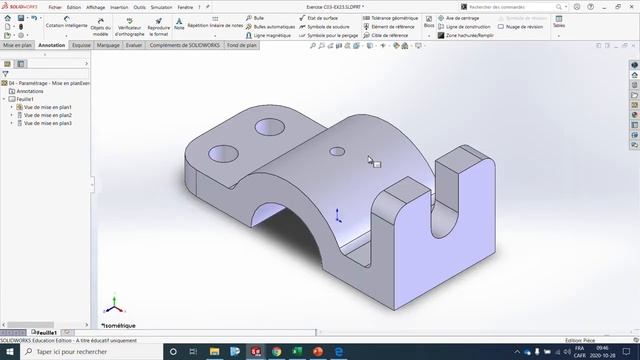
Task: Click Symbole pour le perçage
Action: point(328,36)
